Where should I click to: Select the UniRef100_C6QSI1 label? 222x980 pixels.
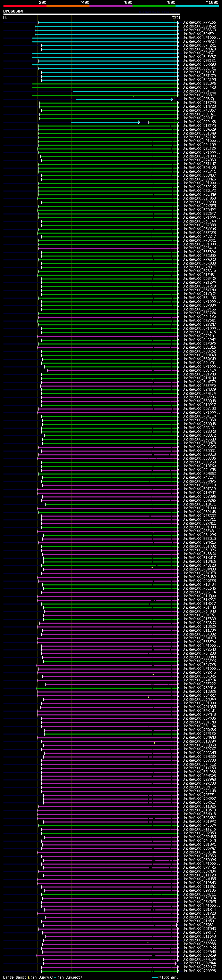[x=199, y=924]
